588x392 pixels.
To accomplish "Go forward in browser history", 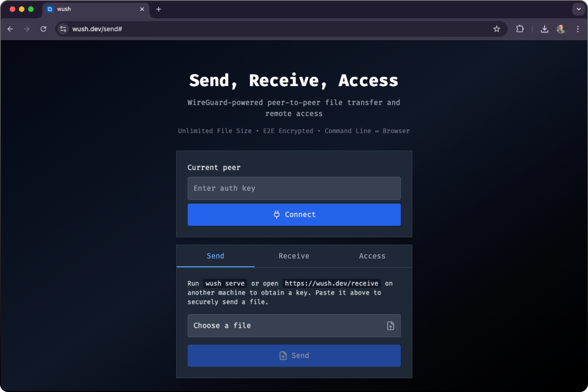I will click(x=27, y=29).
